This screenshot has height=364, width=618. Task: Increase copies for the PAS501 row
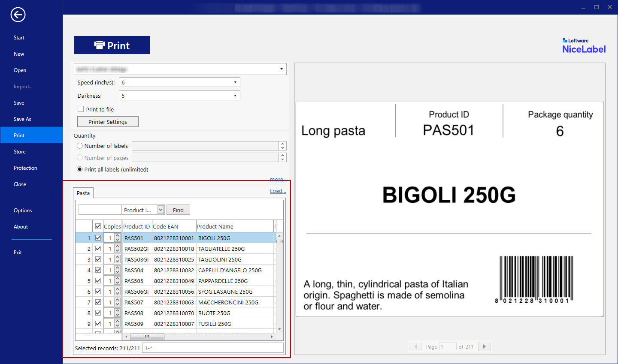(117, 236)
